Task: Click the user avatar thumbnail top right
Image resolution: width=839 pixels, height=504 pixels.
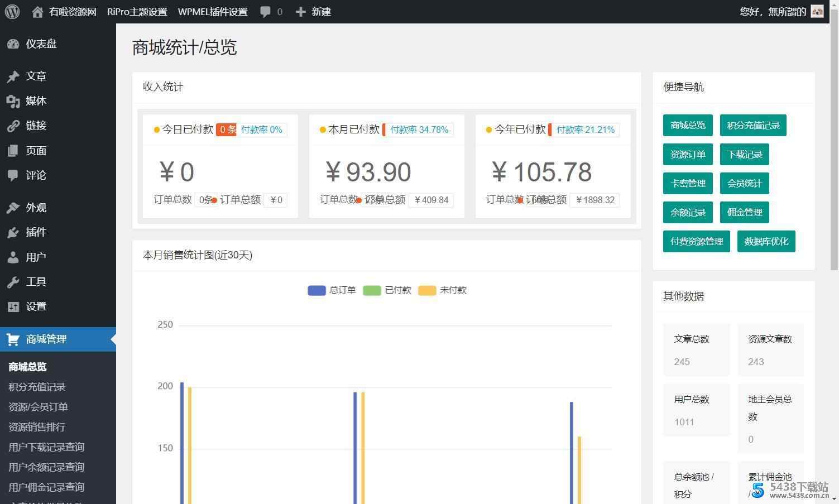Action: pyautogui.click(x=817, y=11)
